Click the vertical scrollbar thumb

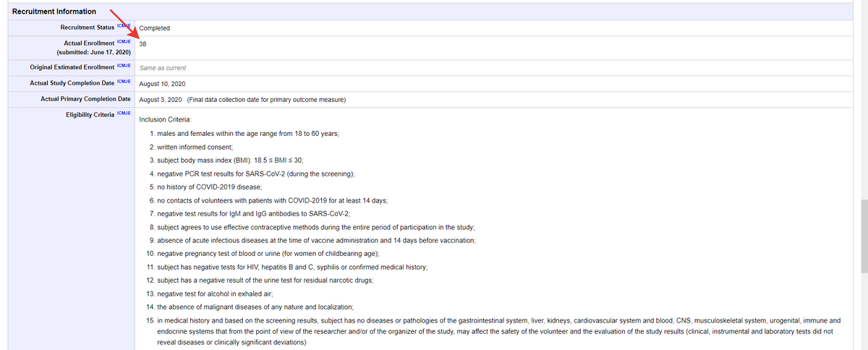(x=863, y=236)
